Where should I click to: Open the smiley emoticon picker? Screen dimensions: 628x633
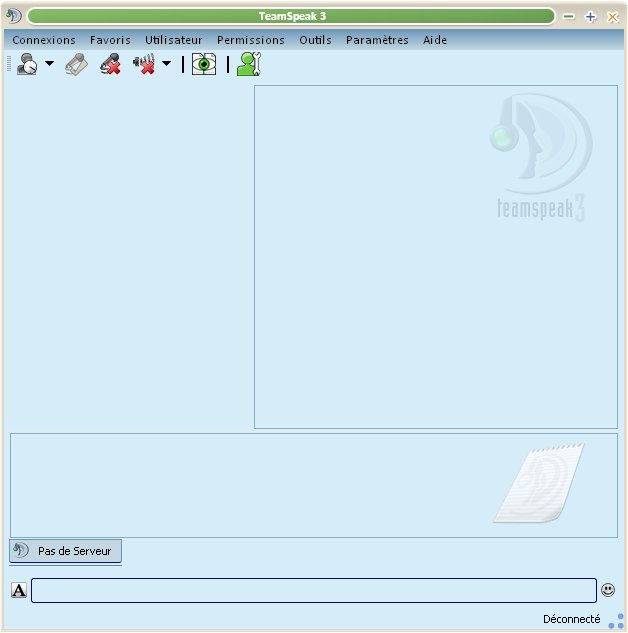(608, 591)
